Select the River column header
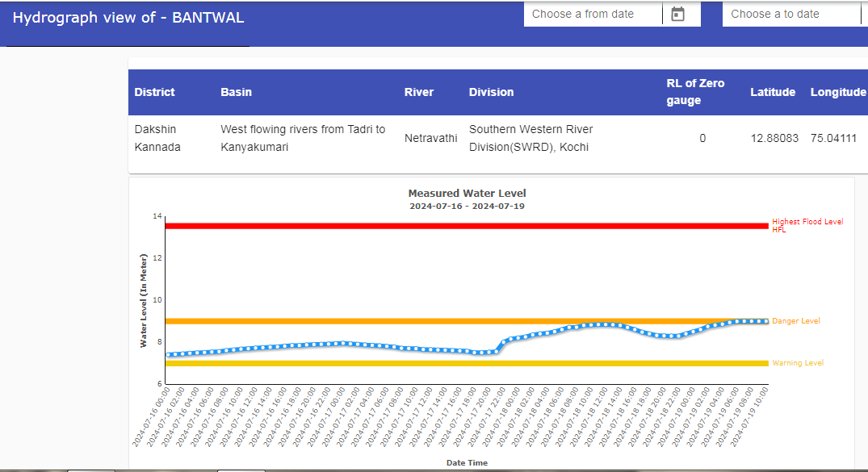Screen dimensions: 868x472 click(x=419, y=92)
